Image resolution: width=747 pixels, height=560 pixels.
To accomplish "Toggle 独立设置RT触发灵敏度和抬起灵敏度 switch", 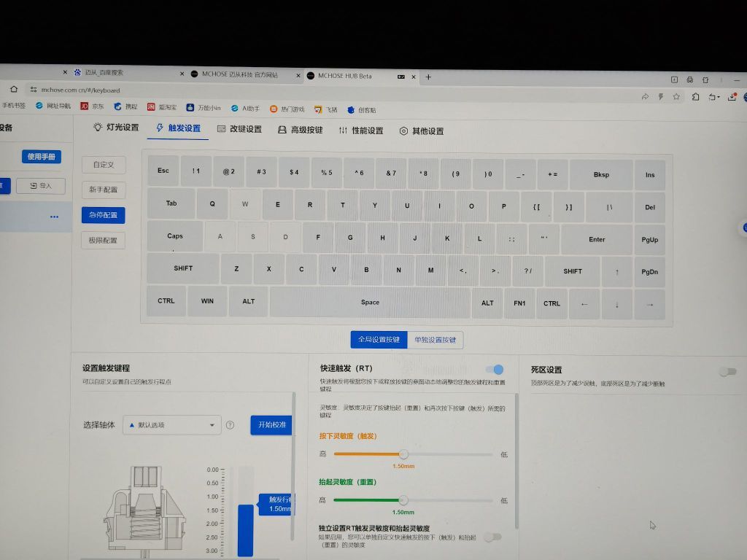I will click(494, 537).
